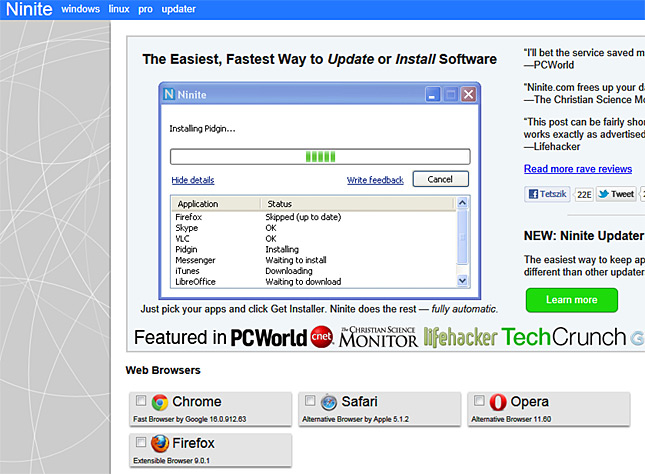Click the Chrome browser icon
The height and width of the screenshot is (474, 645).
(x=160, y=402)
